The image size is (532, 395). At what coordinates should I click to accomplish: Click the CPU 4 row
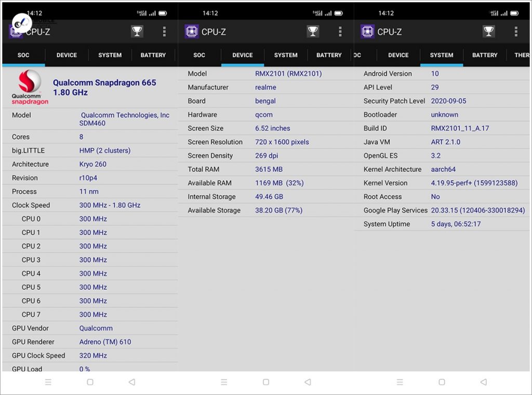(x=90, y=273)
